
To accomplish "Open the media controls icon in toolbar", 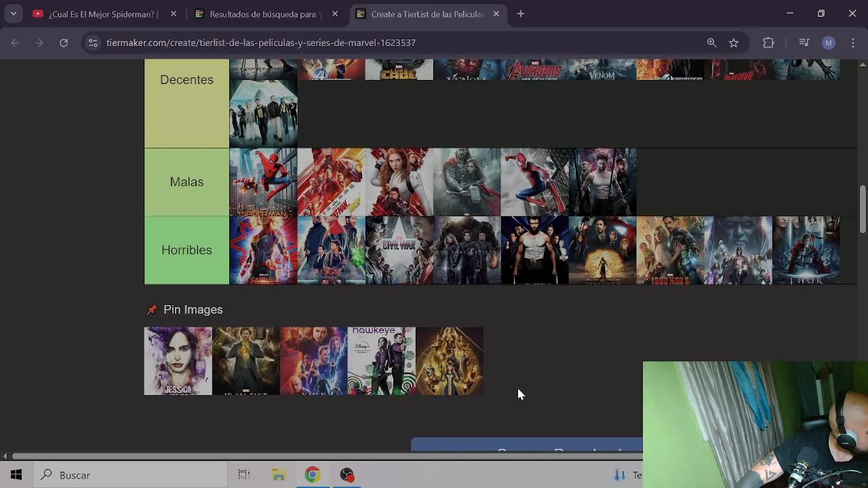I will (x=804, y=43).
